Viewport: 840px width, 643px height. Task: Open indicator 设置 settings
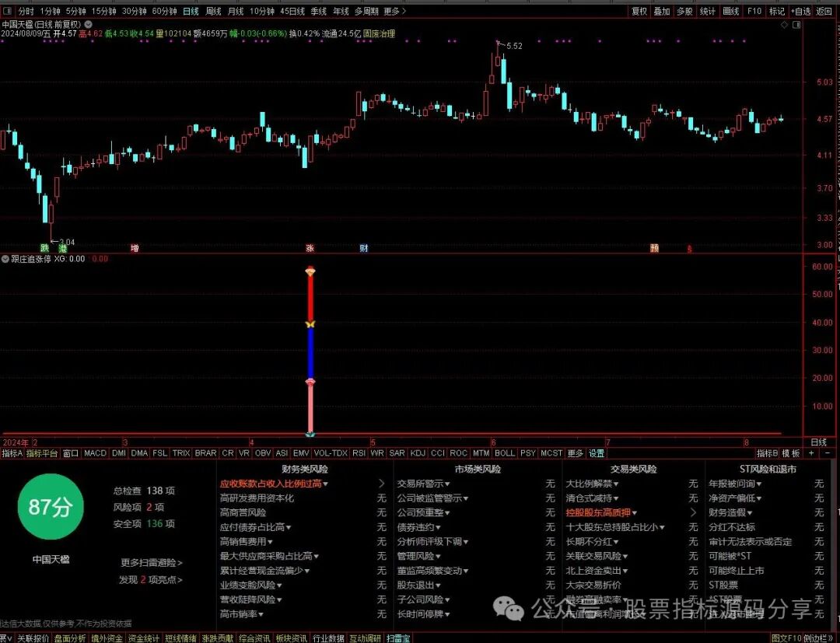597,453
